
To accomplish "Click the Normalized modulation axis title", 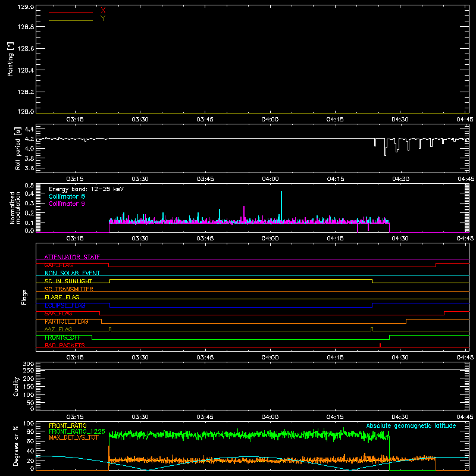I will [x=15, y=208].
